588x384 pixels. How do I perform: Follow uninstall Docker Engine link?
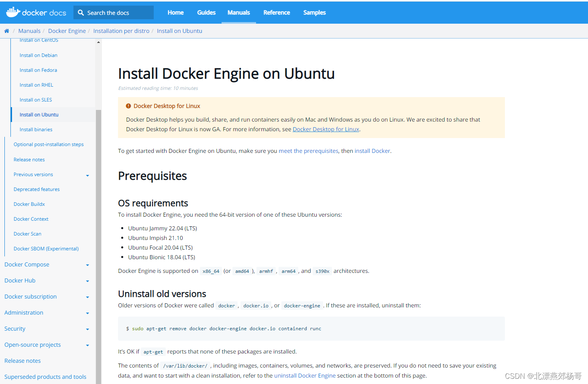305,376
